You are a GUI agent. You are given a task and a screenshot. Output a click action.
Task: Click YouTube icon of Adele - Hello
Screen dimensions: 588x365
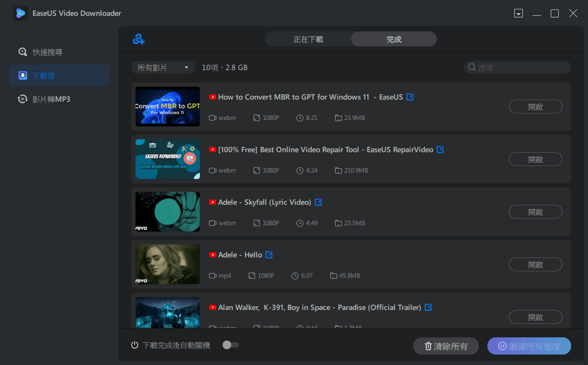213,254
